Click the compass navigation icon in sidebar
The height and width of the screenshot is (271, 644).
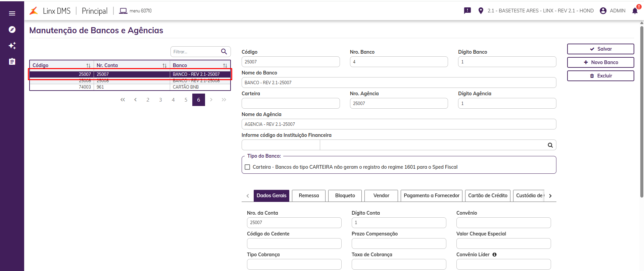[x=12, y=30]
